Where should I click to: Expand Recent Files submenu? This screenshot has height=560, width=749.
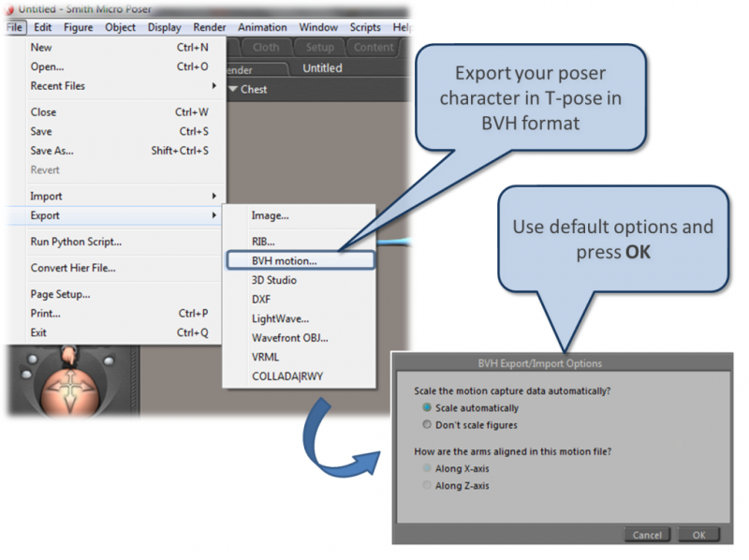[x=120, y=86]
